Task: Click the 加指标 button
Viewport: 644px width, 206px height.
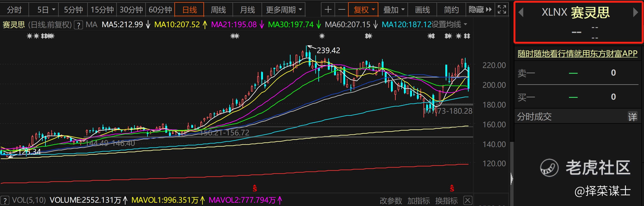Action: [419, 200]
